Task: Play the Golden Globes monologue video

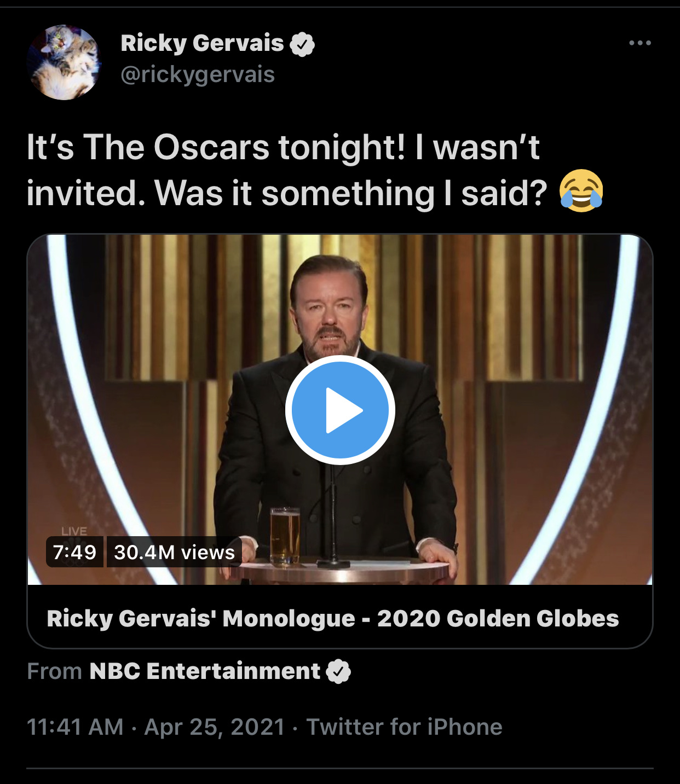Action: (x=340, y=410)
